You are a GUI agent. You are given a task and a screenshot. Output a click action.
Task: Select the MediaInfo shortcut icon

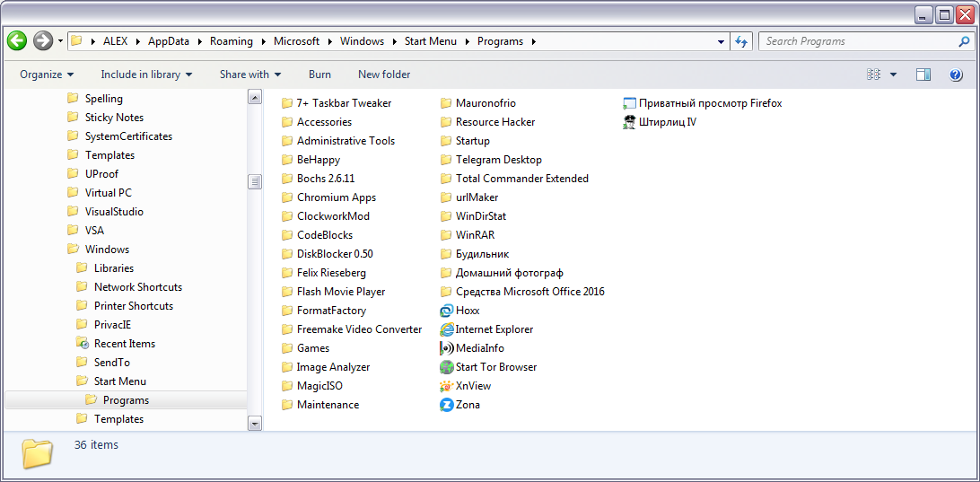point(446,348)
